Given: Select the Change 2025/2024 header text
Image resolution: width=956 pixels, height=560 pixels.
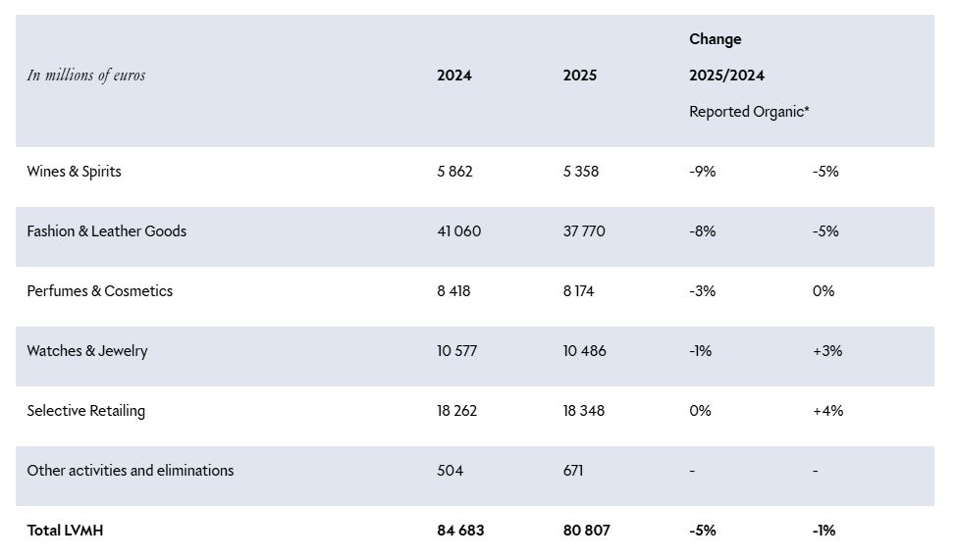Looking at the screenshot, I should (x=726, y=57).
